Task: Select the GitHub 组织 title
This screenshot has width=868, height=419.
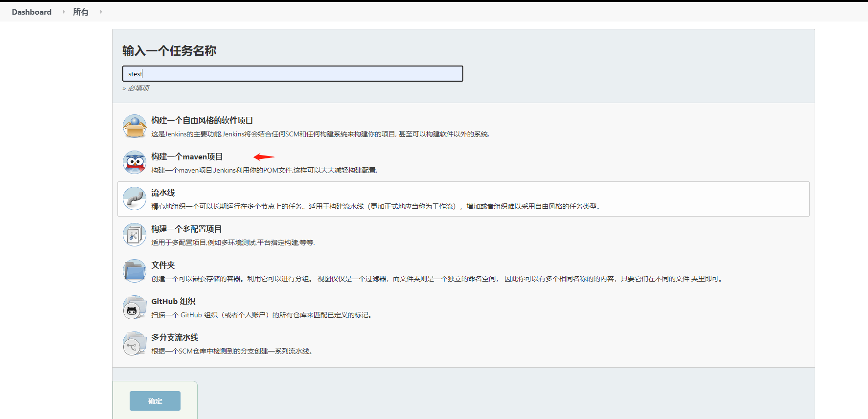Action: point(173,301)
